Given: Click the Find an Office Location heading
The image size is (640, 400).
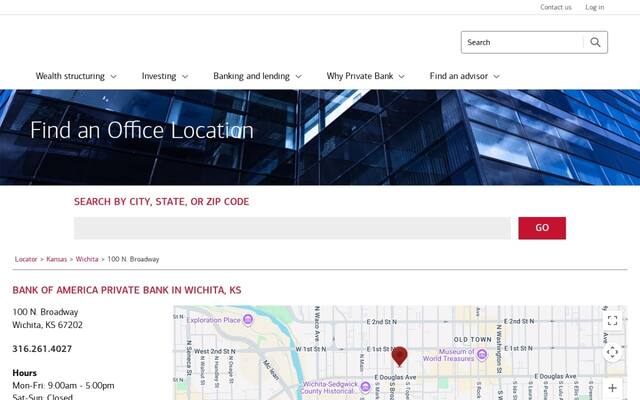Looking at the screenshot, I should tap(142, 130).
